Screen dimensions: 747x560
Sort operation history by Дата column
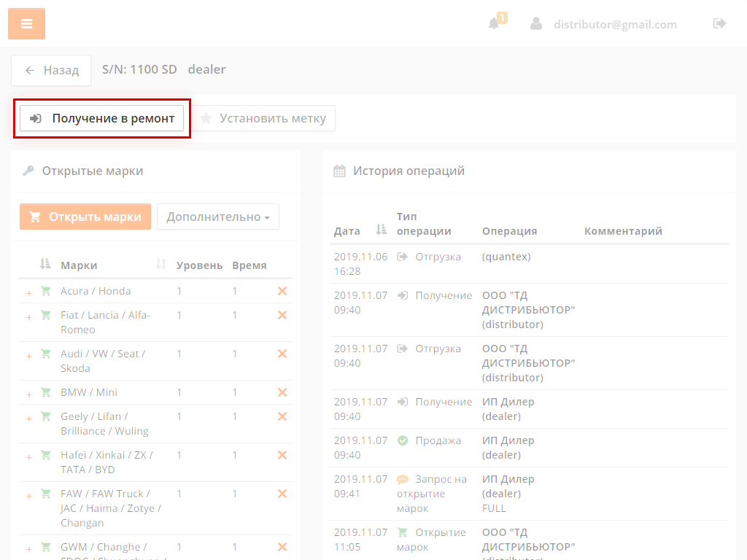(347, 230)
